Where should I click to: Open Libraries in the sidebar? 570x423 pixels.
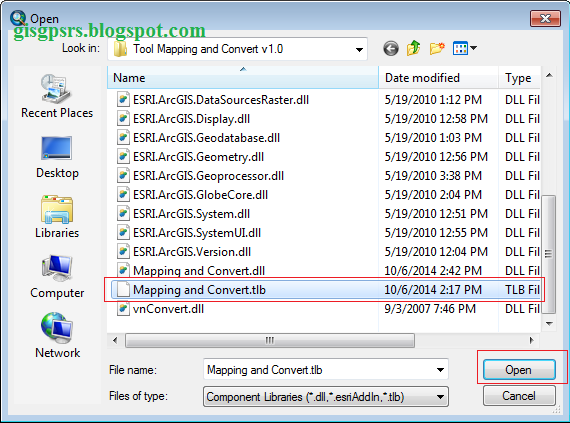[x=57, y=217]
